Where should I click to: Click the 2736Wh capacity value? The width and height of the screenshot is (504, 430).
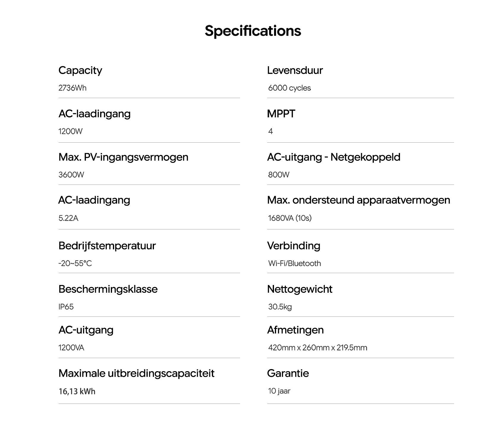point(73,88)
